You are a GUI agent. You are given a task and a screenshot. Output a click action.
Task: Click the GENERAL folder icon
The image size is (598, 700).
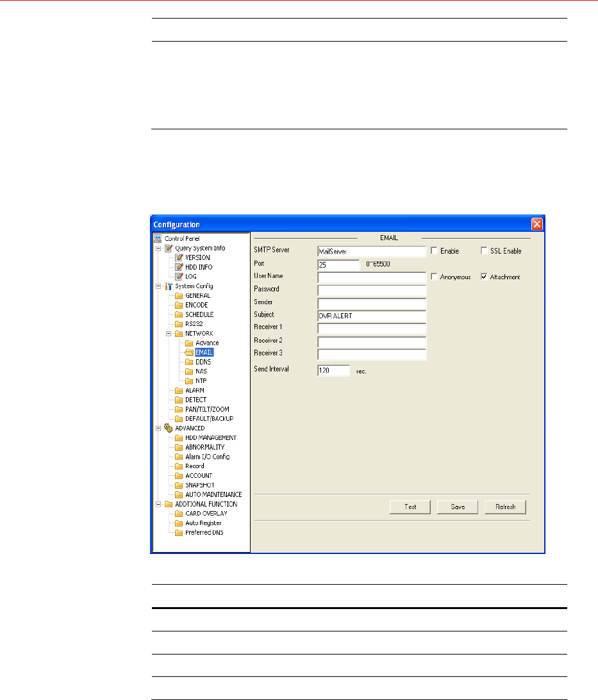click(179, 295)
